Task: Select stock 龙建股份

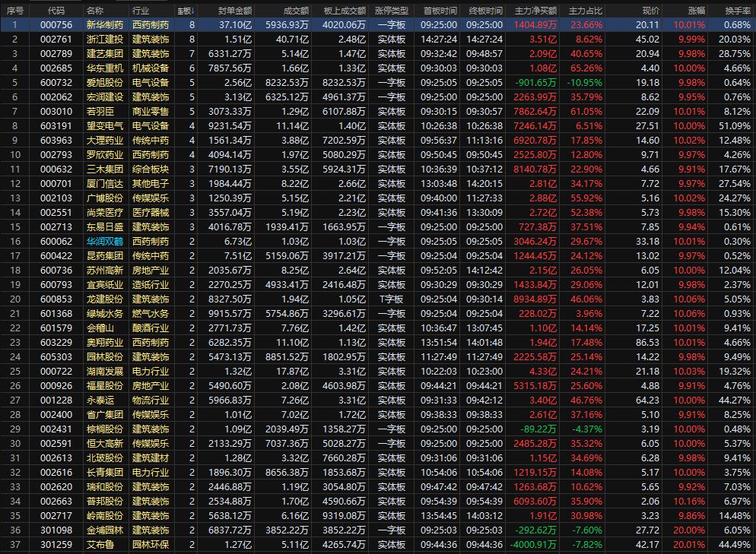Action: 105,299
